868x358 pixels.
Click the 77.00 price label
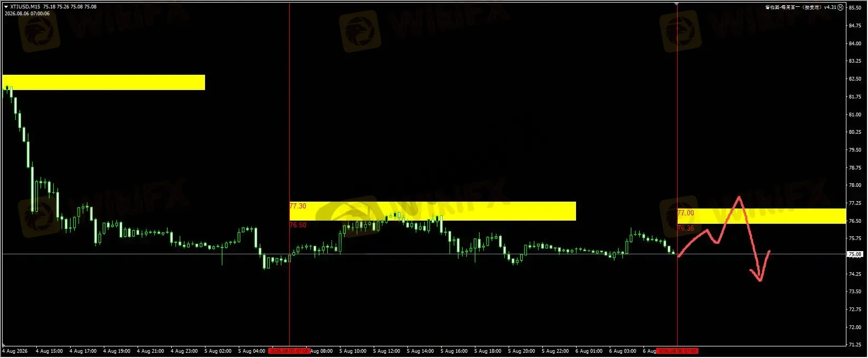[x=686, y=213]
